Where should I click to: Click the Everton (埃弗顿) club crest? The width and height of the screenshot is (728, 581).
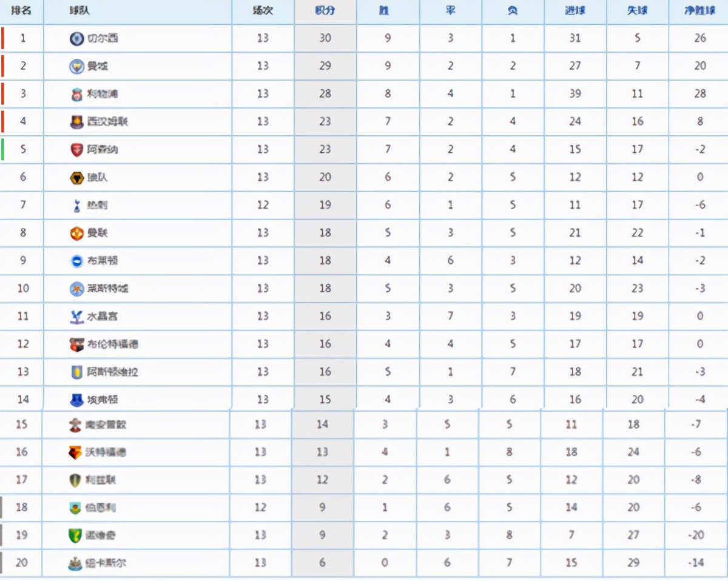(x=76, y=400)
